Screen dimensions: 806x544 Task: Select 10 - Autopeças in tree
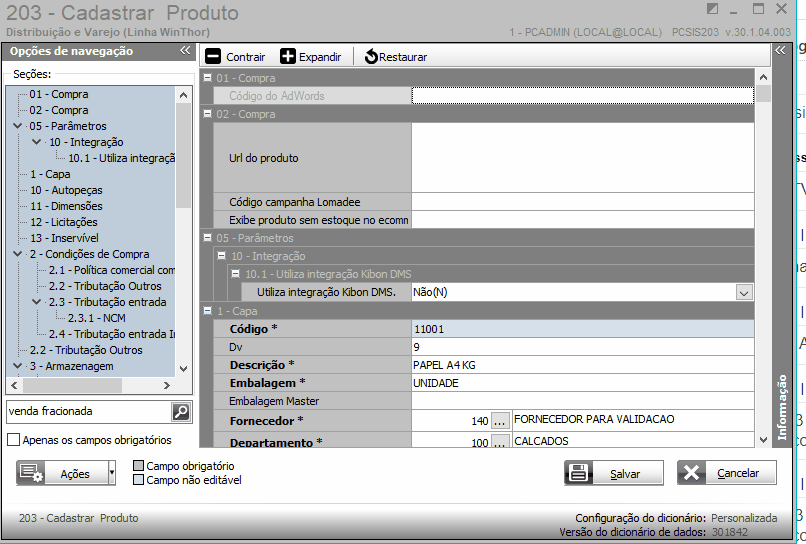coord(66,190)
